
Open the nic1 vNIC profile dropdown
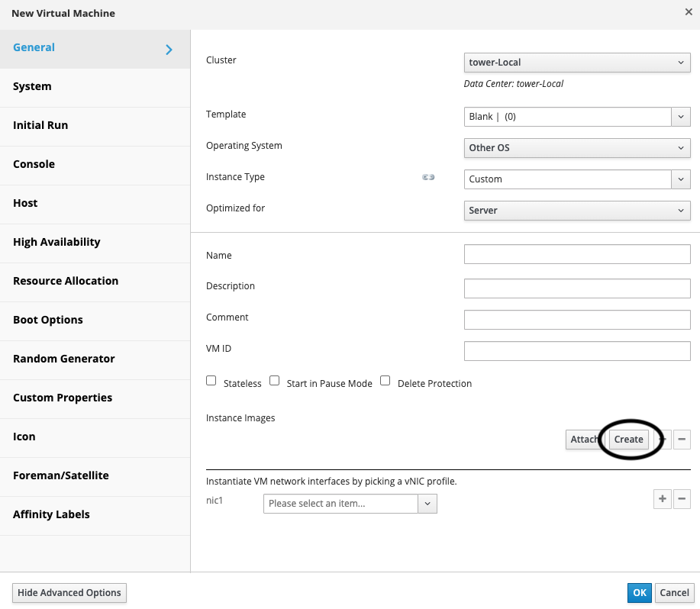(x=350, y=504)
